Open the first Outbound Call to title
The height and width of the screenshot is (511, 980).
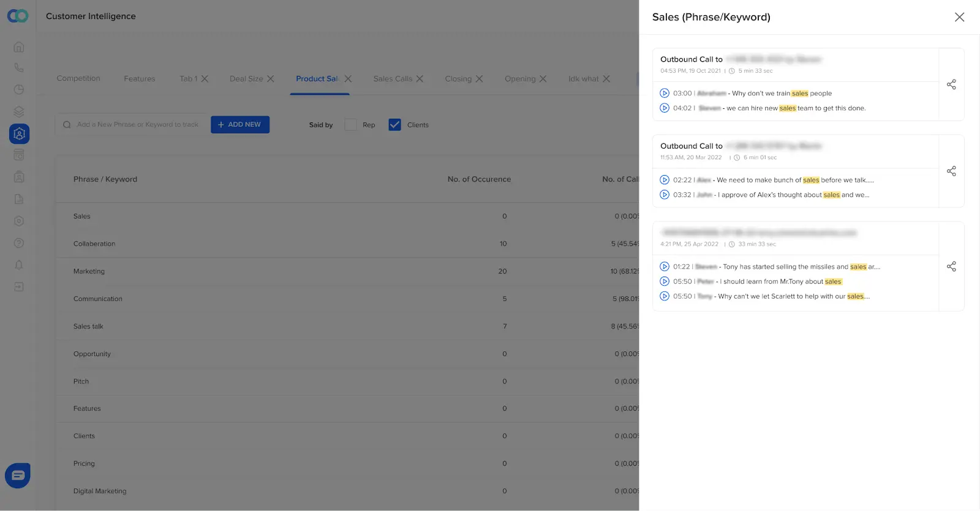click(x=692, y=59)
